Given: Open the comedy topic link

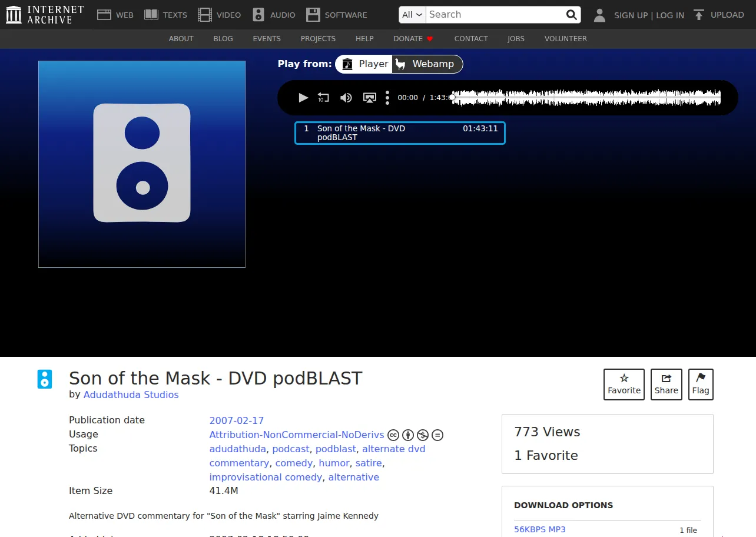Looking at the screenshot, I should click(x=294, y=463).
